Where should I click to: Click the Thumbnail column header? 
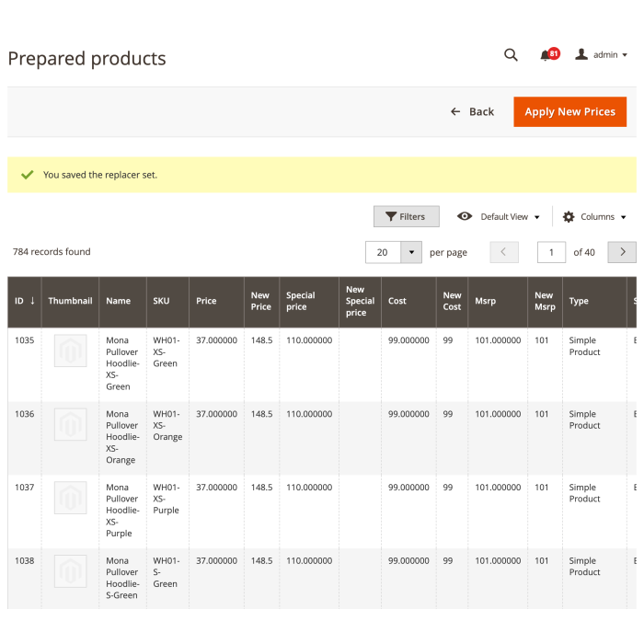click(x=70, y=301)
